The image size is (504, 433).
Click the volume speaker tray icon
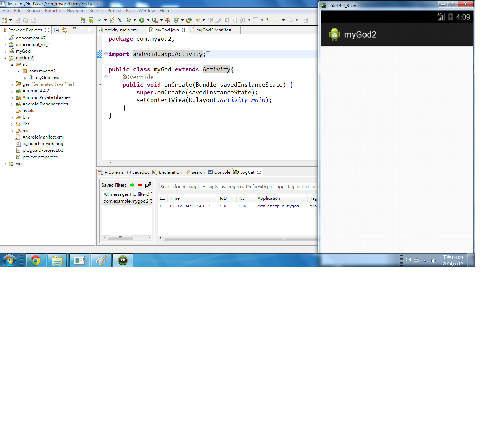click(x=433, y=260)
